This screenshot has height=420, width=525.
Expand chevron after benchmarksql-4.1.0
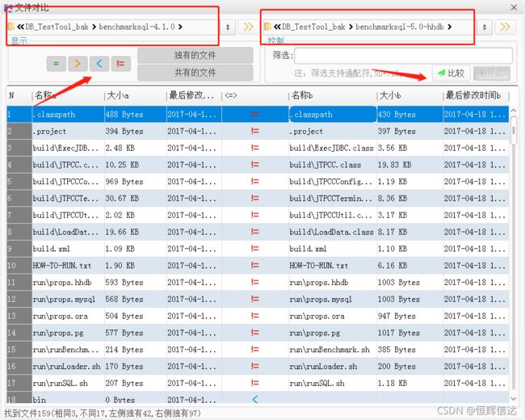coord(180,27)
